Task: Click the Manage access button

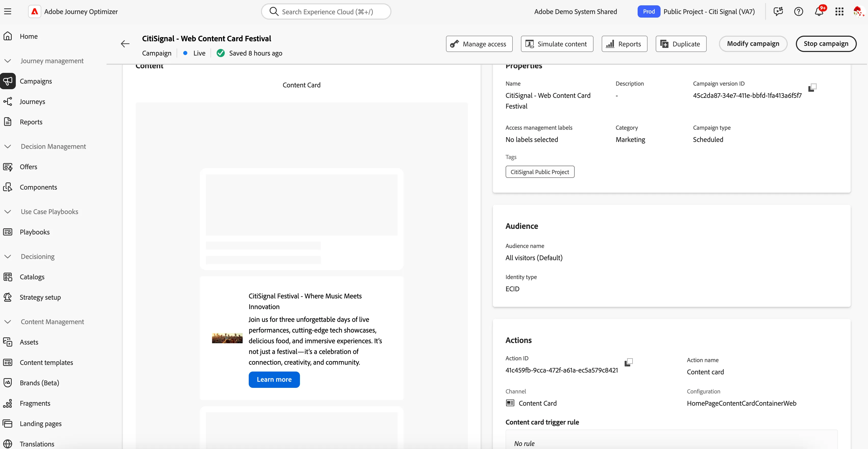Action: click(x=479, y=44)
